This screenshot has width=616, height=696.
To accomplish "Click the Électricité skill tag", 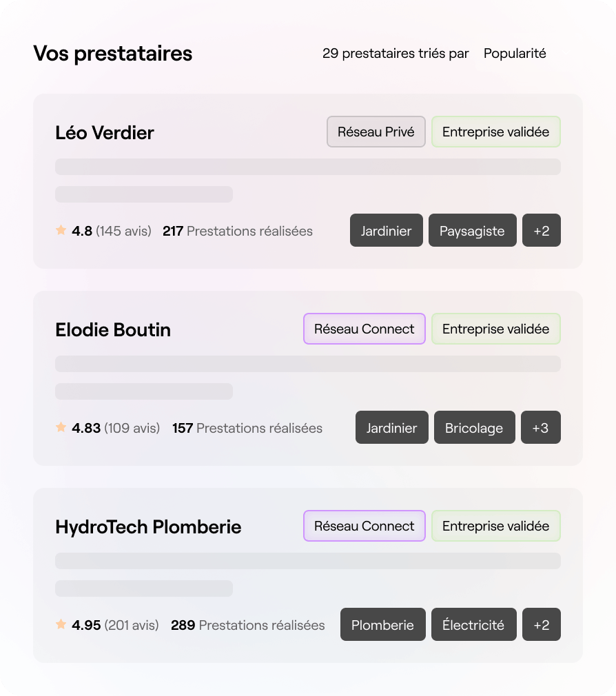I will (x=473, y=625).
